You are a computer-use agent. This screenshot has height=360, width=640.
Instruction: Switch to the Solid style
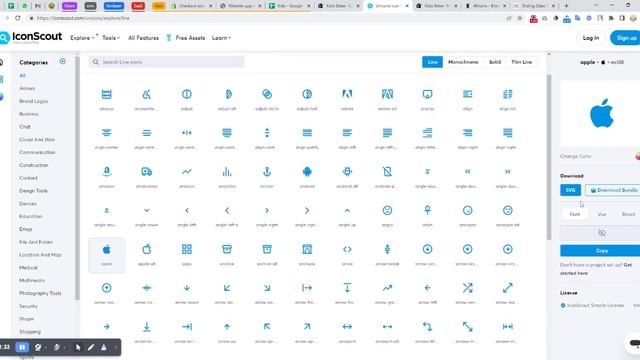495,62
